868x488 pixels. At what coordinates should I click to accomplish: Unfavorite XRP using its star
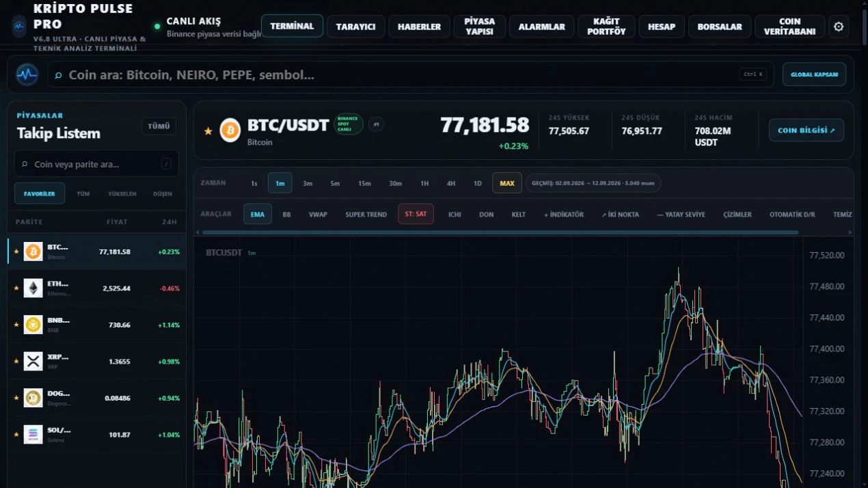(x=16, y=362)
